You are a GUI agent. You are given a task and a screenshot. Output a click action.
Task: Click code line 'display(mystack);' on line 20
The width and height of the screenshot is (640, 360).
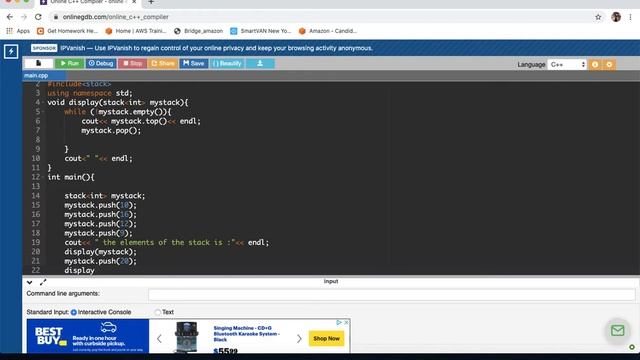[x=100, y=252]
